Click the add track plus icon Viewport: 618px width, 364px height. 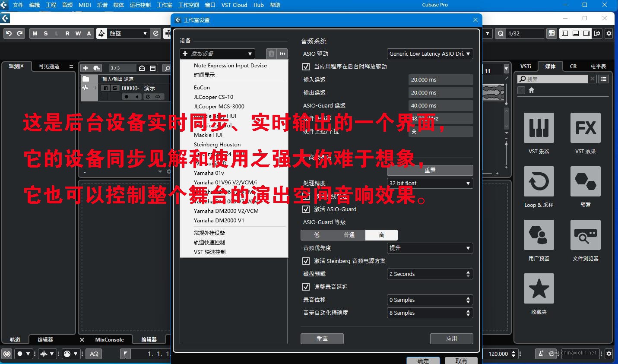(x=86, y=68)
